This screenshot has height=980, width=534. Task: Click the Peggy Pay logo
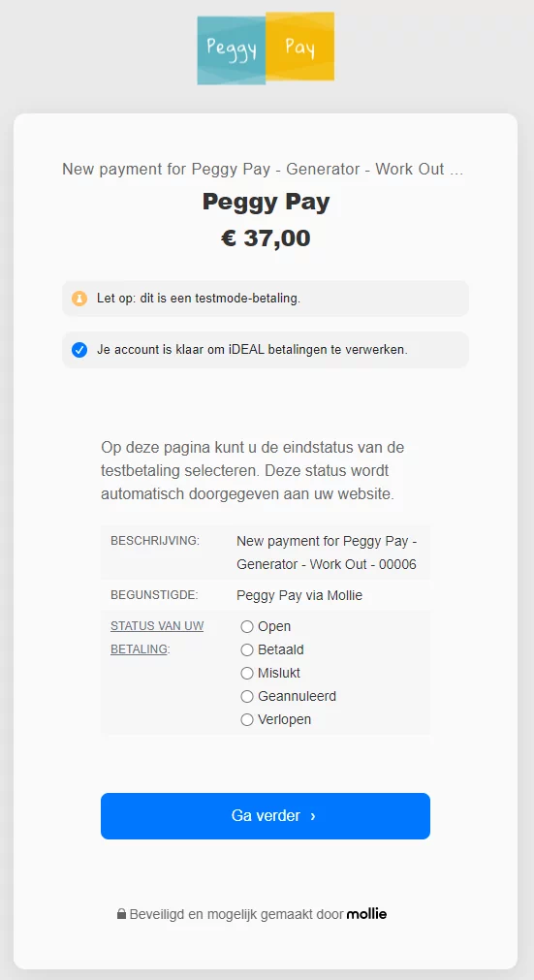pos(267,48)
